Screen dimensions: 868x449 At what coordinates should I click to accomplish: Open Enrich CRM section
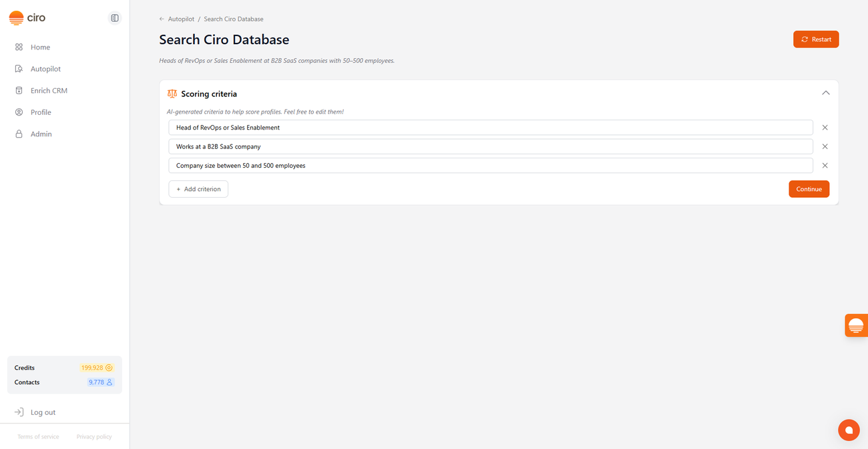[x=49, y=91]
